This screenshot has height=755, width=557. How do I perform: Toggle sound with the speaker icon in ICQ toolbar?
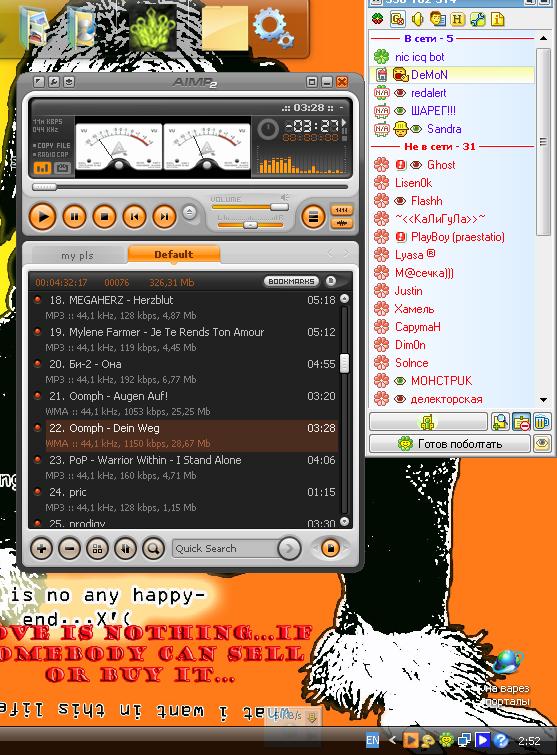click(417, 19)
